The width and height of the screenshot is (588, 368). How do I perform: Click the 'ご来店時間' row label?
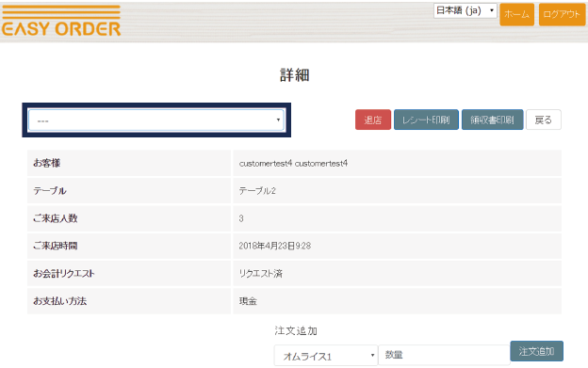(x=56, y=246)
